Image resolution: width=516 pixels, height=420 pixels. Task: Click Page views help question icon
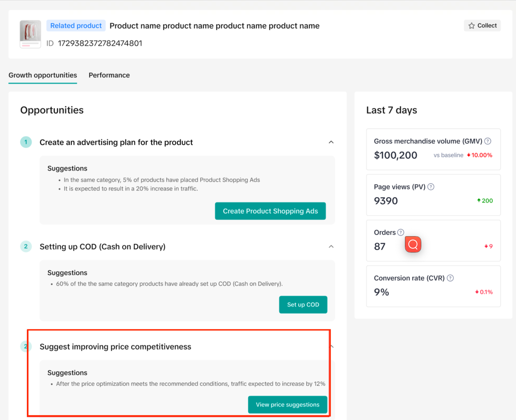(431, 187)
